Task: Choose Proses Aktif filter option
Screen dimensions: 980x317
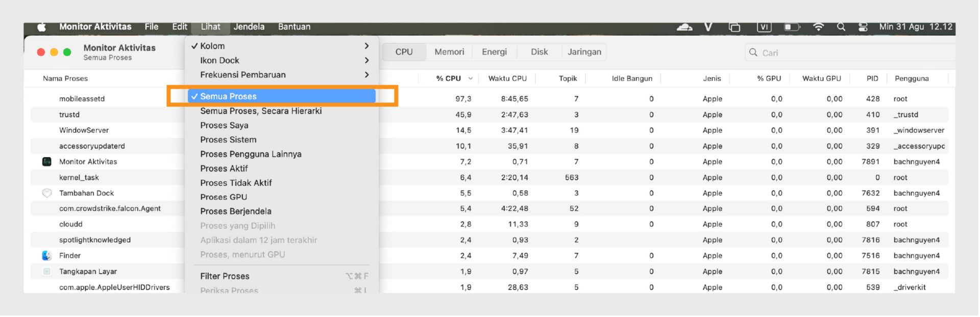Action: pos(224,168)
